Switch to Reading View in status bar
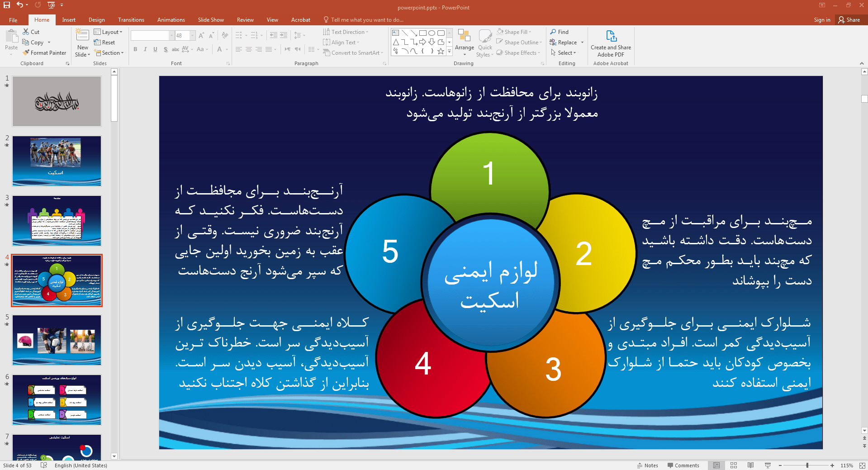The height and width of the screenshot is (470, 868). pyautogui.click(x=751, y=465)
